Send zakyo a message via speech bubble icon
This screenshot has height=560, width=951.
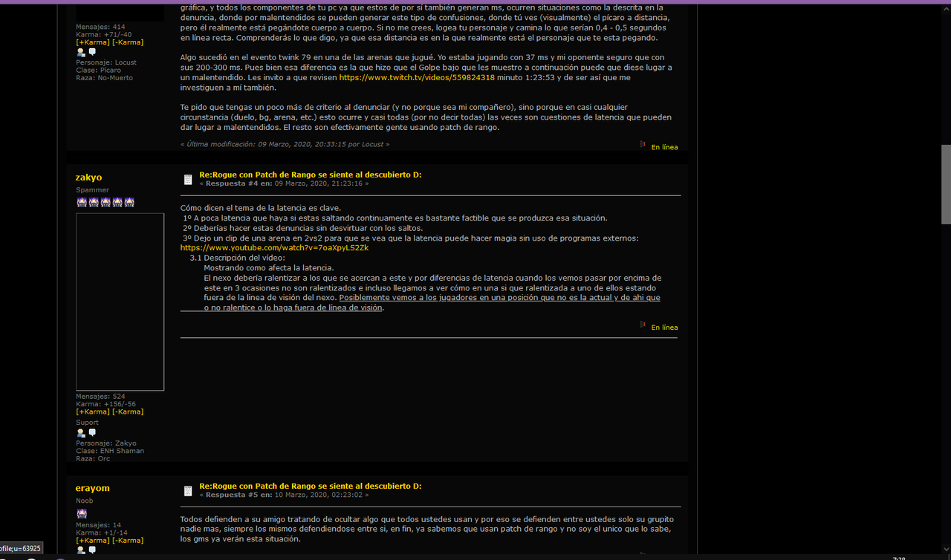tap(92, 433)
